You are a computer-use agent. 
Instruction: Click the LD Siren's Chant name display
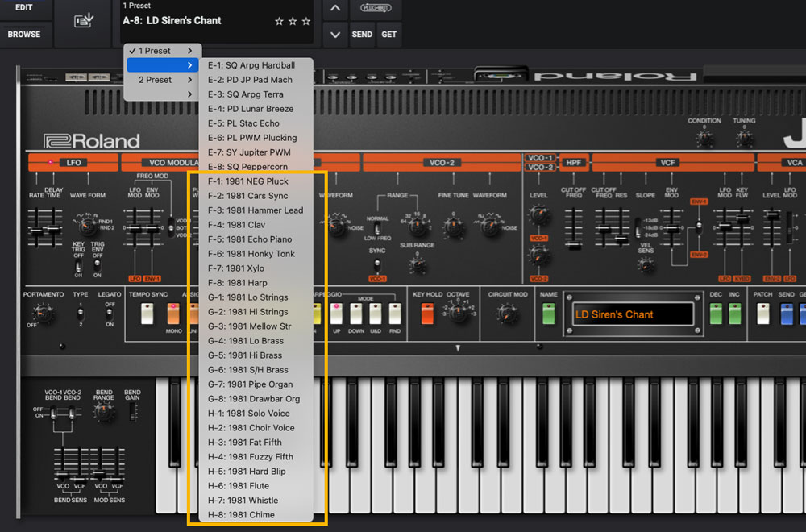click(x=633, y=314)
